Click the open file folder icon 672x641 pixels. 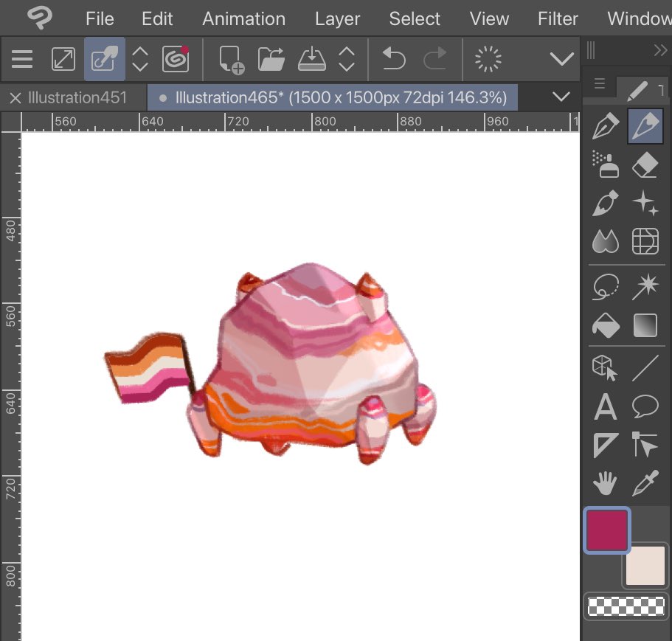point(271,59)
